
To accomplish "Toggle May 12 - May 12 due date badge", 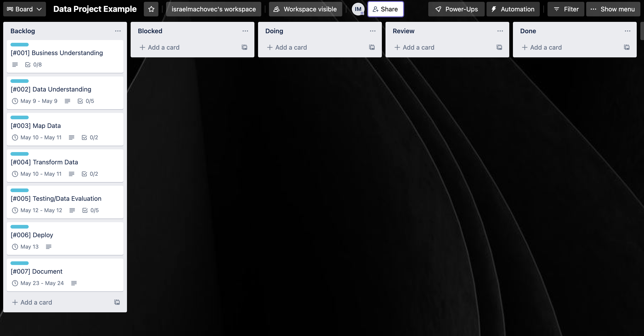I will pos(37,210).
